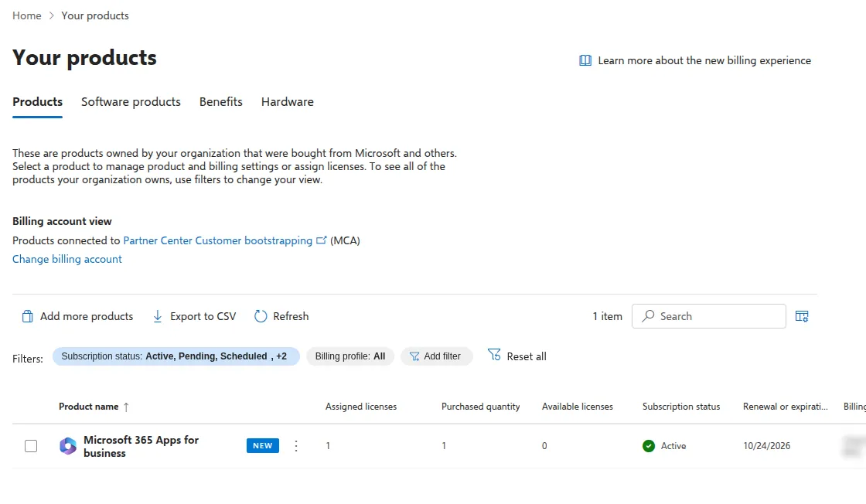
Task: Click the Your products breadcrumb
Action: tap(95, 15)
